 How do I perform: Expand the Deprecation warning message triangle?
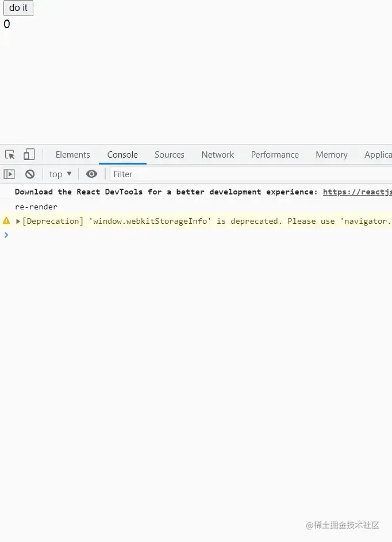coord(18,221)
